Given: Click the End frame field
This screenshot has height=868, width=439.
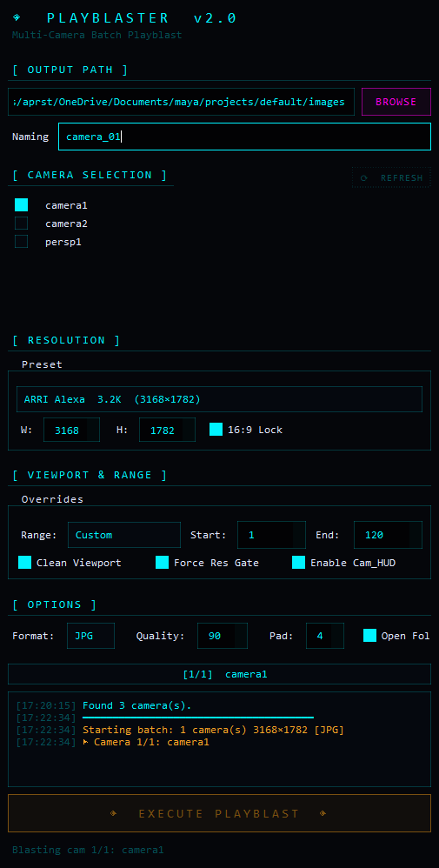Looking at the screenshot, I should [388, 535].
